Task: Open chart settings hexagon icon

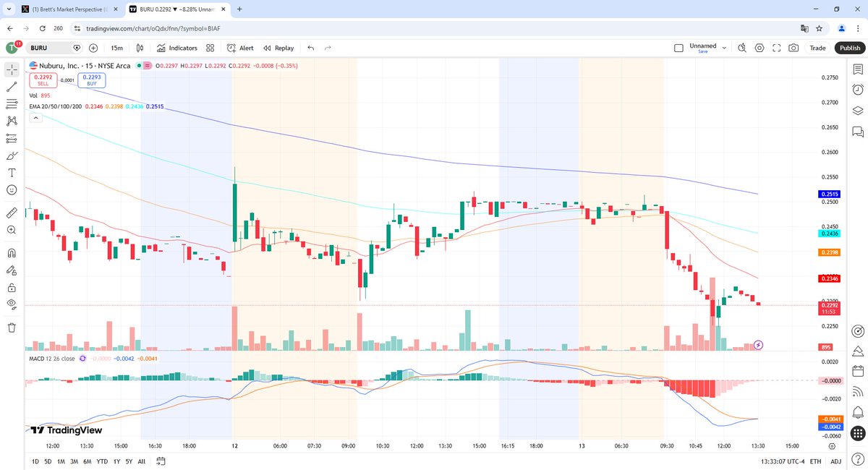Action: pyautogui.click(x=759, y=48)
